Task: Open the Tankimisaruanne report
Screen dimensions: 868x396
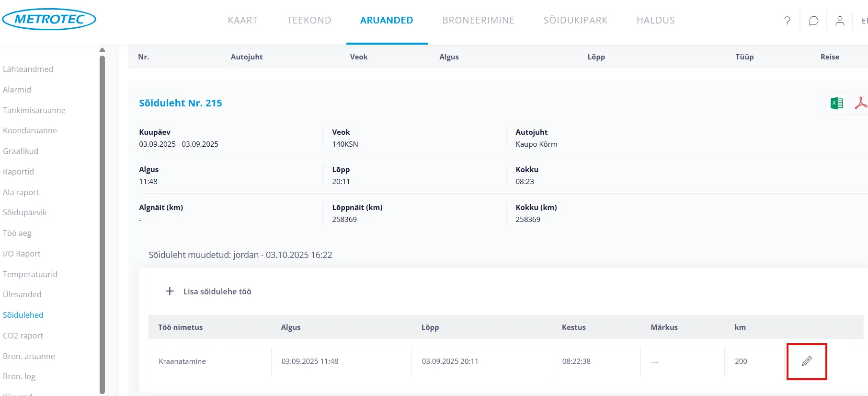Action: tap(34, 110)
